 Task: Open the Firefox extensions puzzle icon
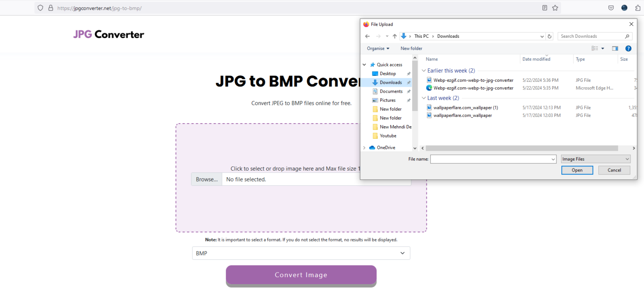[638, 8]
